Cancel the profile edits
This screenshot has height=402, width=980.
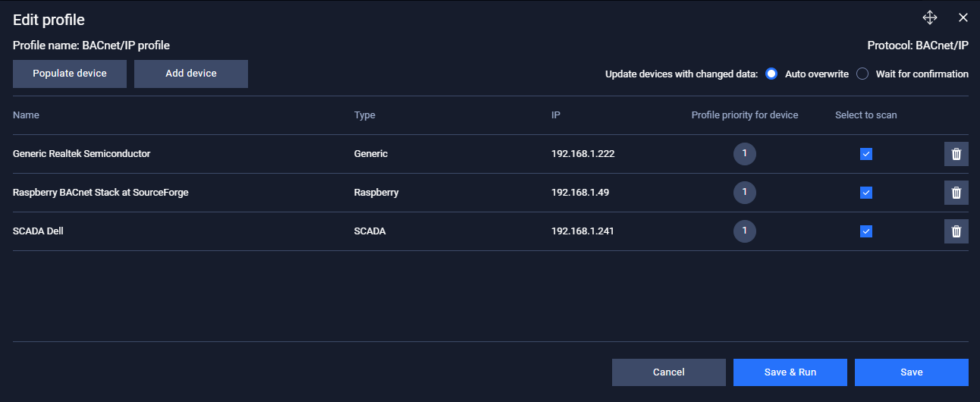coord(669,372)
